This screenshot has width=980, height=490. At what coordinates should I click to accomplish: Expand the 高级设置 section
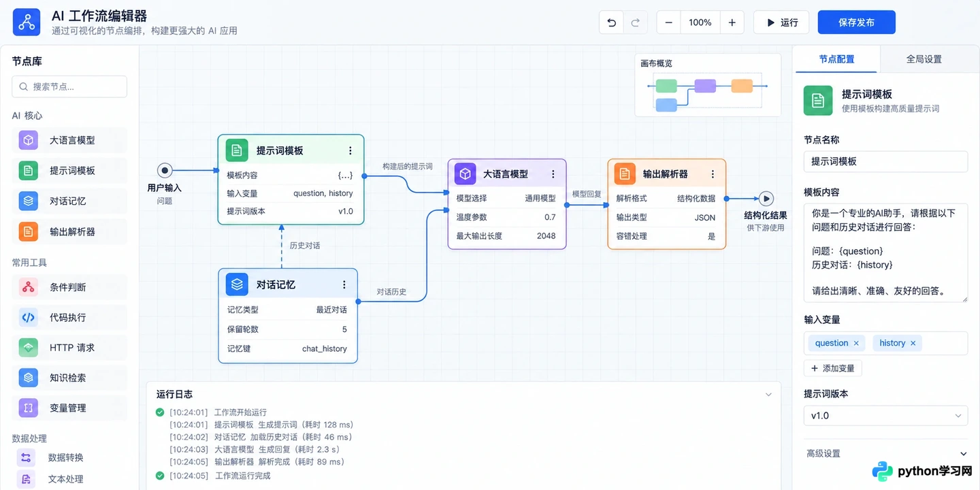coord(885,454)
